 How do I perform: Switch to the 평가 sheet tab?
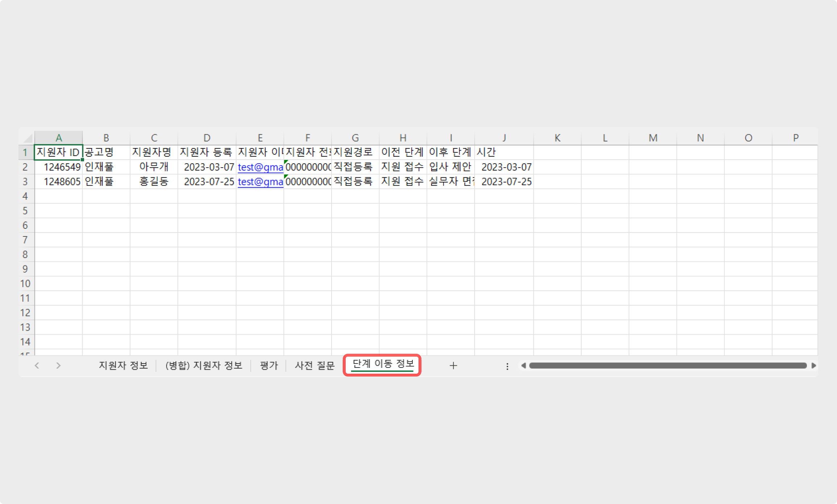point(268,366)
